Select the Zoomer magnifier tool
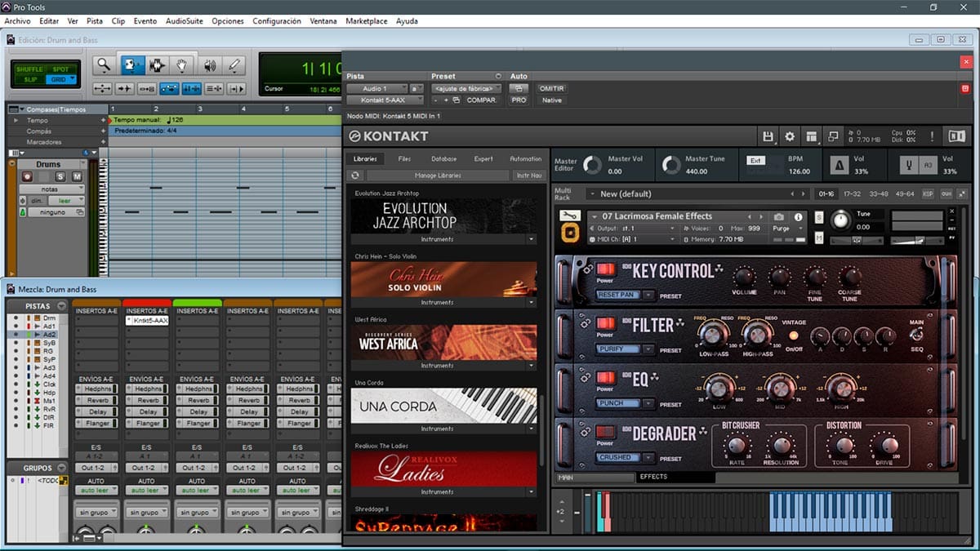980x551 pixels. tap(103, 65)
